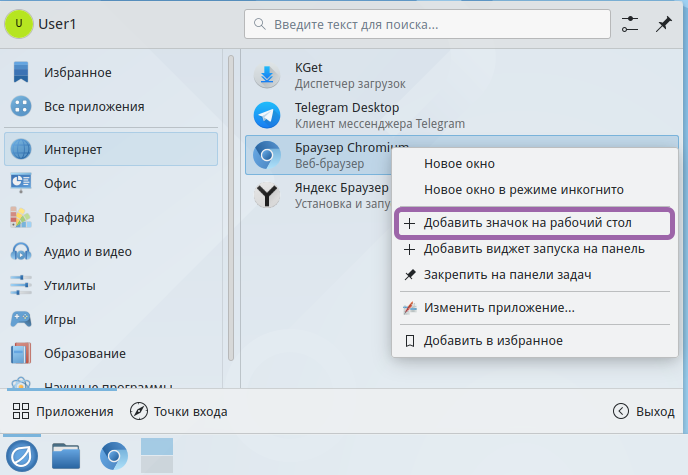Open the file manager in taskbar
688x475 pixels.
(x=66, y=456)
